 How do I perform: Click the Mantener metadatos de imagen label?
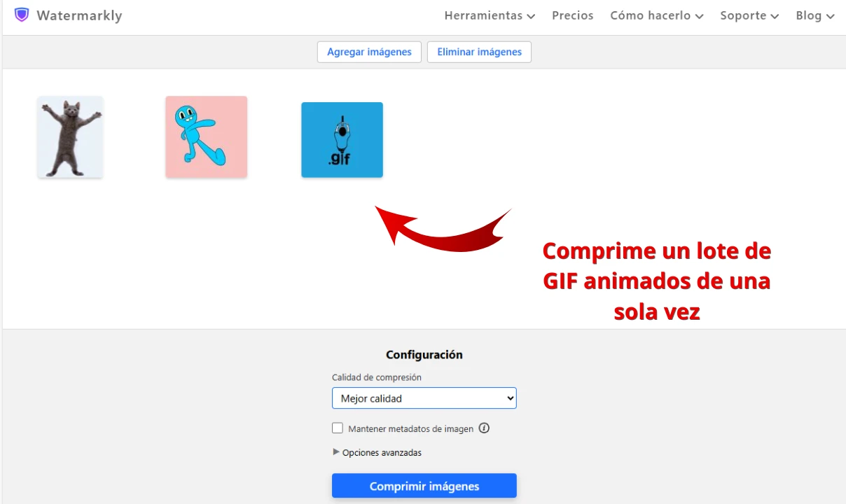pos(410,428)
